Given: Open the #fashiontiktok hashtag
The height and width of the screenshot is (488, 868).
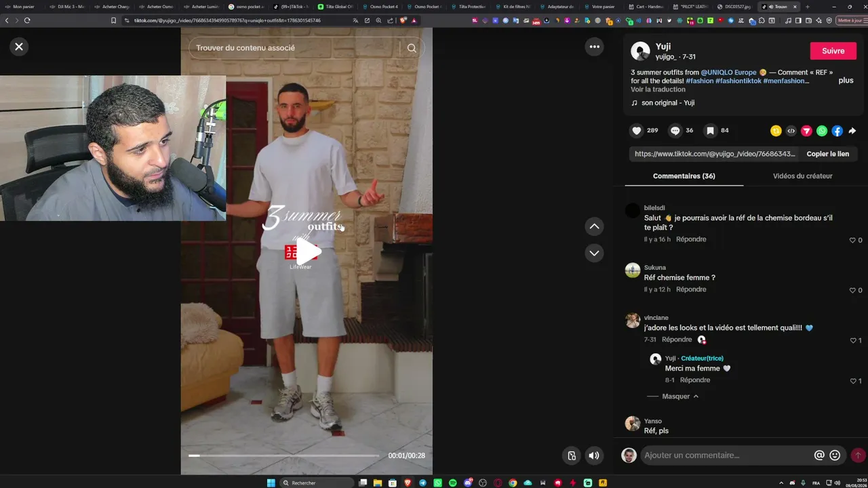Looking at the screenshot, I should pos(738,81).
